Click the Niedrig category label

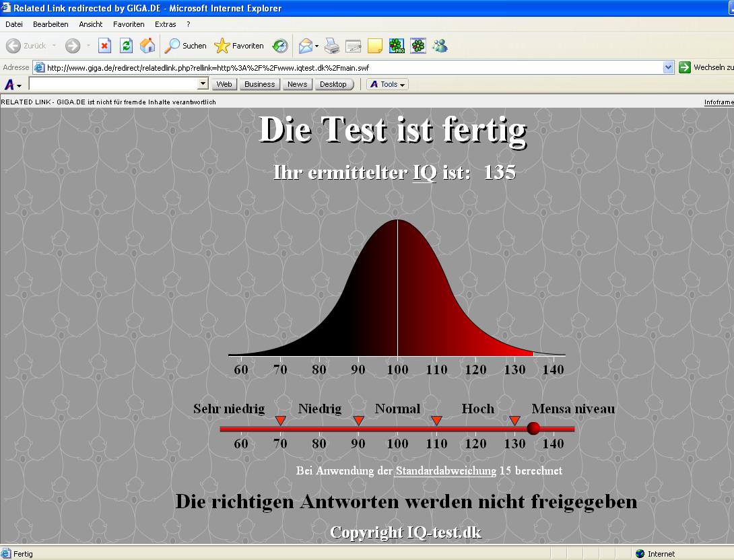[x=320, y=409]
